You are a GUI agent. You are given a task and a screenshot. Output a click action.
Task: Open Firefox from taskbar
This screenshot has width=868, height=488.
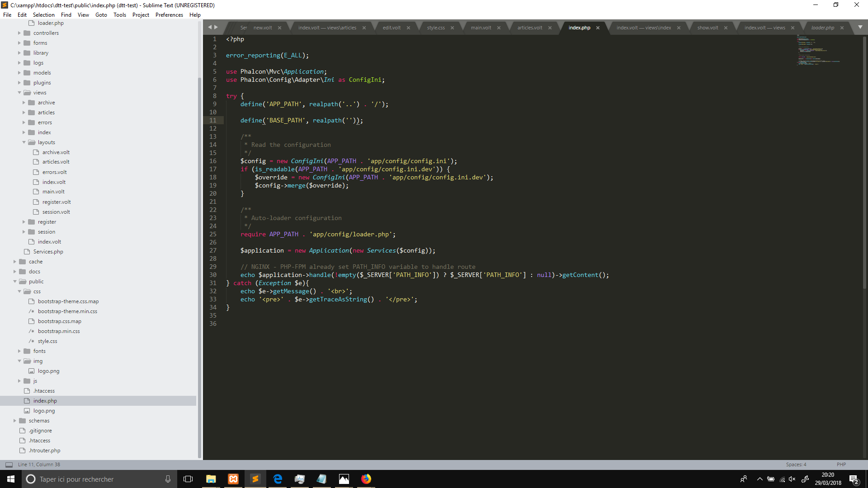coord(366,479)
